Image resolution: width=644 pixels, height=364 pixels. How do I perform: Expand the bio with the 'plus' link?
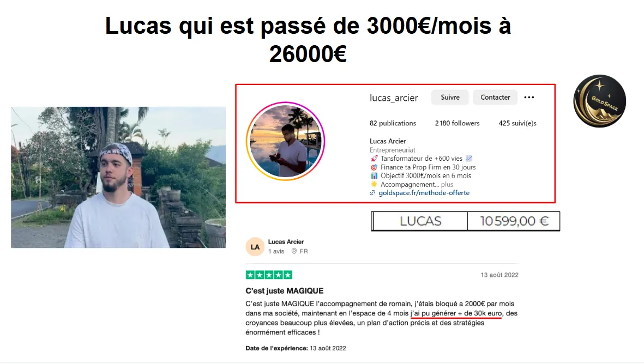tap(447, 184)
